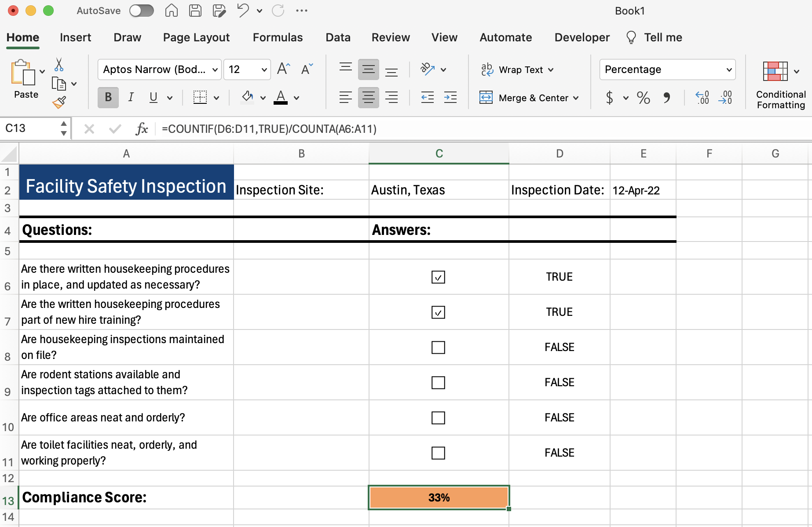Uncheck the new hire training checkbox
The height and width of the screenshot is (527, 812).
click(x=438, y=312)
